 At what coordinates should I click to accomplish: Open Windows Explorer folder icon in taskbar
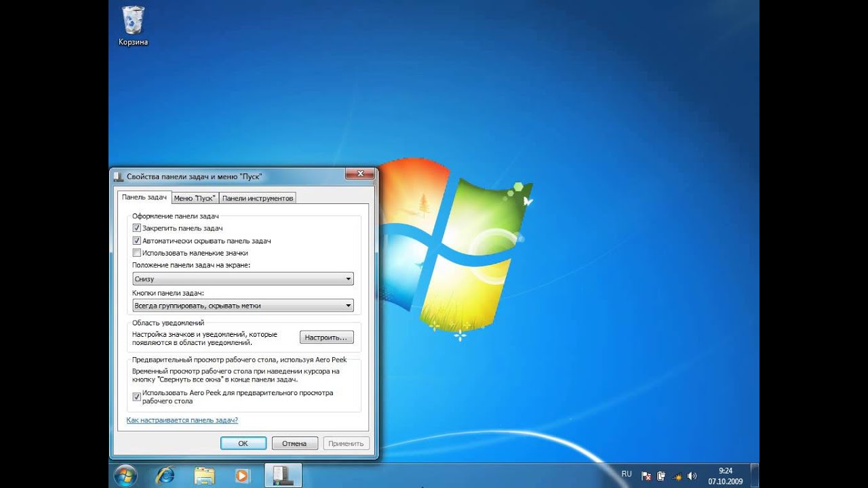[x=204, y=476]
